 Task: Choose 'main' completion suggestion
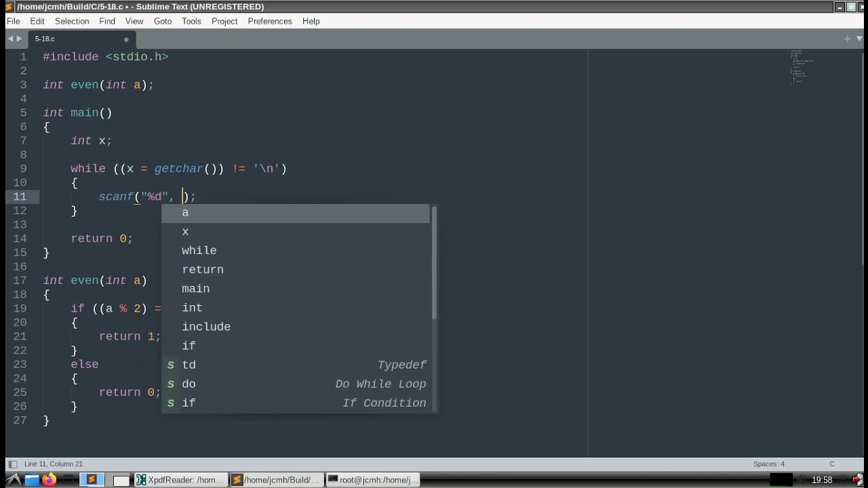(296, 289)
